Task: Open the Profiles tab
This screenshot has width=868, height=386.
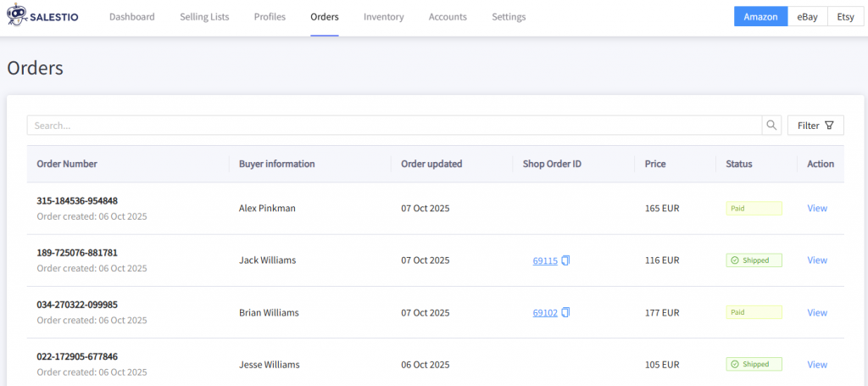Action: pyautogui.click(x=270, y=17)
